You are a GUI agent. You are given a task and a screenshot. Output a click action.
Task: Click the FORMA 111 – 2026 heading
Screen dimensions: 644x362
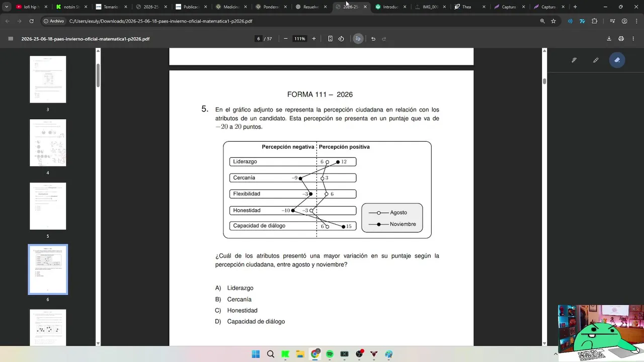320,95
